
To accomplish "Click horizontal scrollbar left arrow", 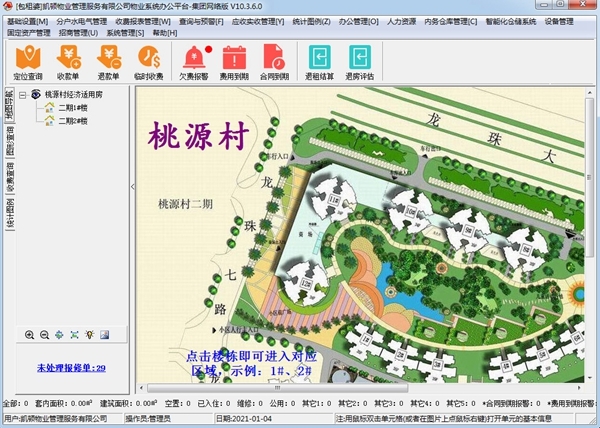I will [141, 388].
